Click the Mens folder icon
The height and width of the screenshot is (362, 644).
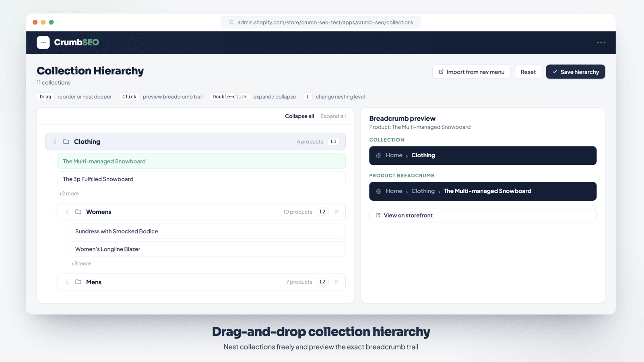78,282
